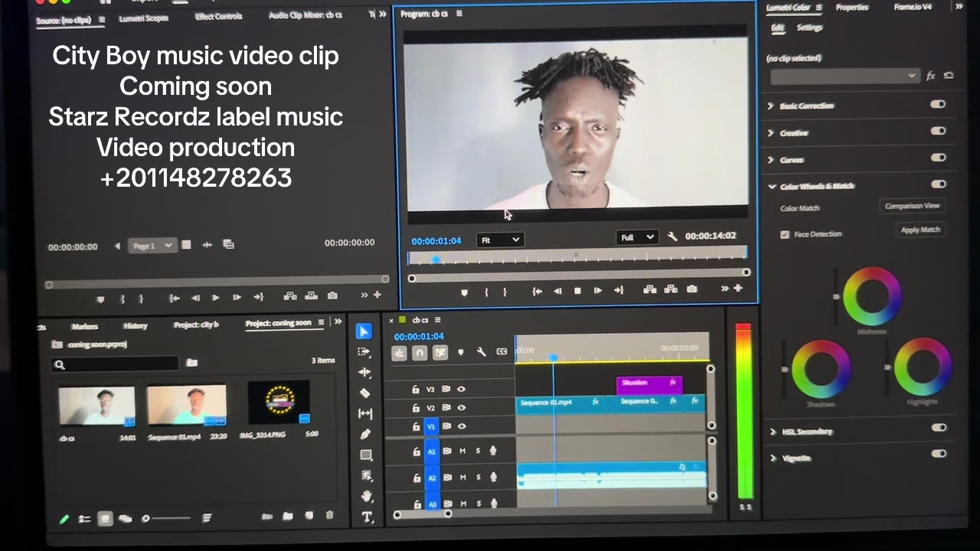Click the Apply Match button
This screenshot has width=980, height=551.
(x=920, y=230)
